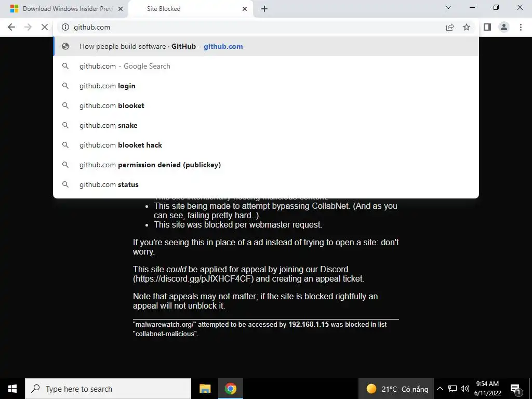Click the Discord invite URL text
This screenshot has height=399, width=532.
click(193, 279)
